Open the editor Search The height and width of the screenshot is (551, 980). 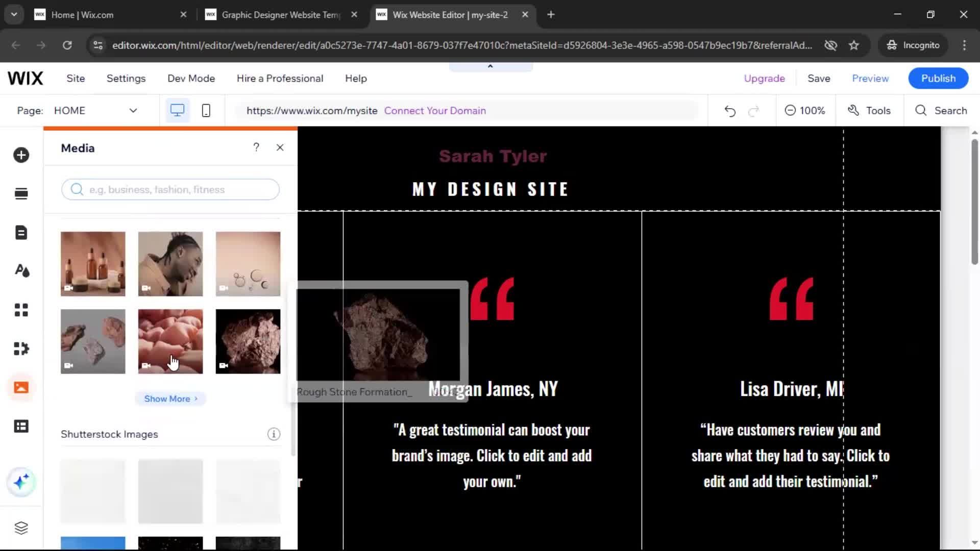point(941,111)
